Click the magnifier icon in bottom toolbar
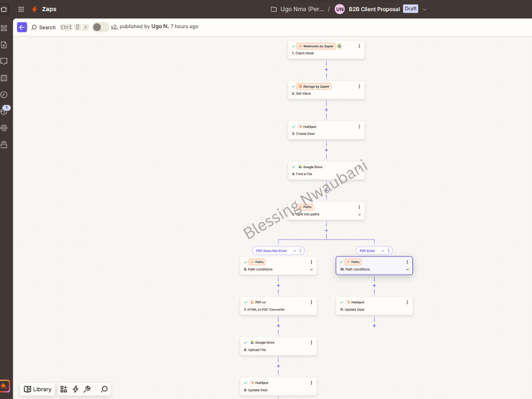This screenshot has height=399, width=532. (x=104, y=389)
